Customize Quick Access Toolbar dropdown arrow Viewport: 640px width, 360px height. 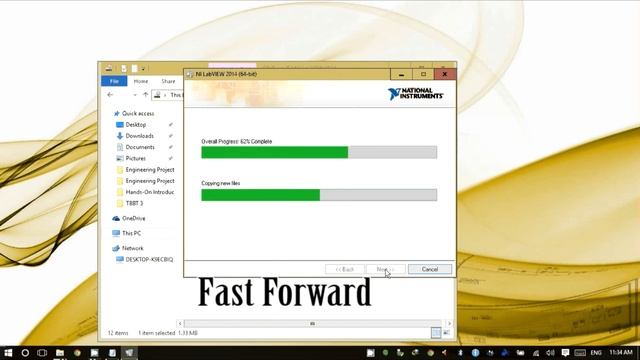[143, 69]
